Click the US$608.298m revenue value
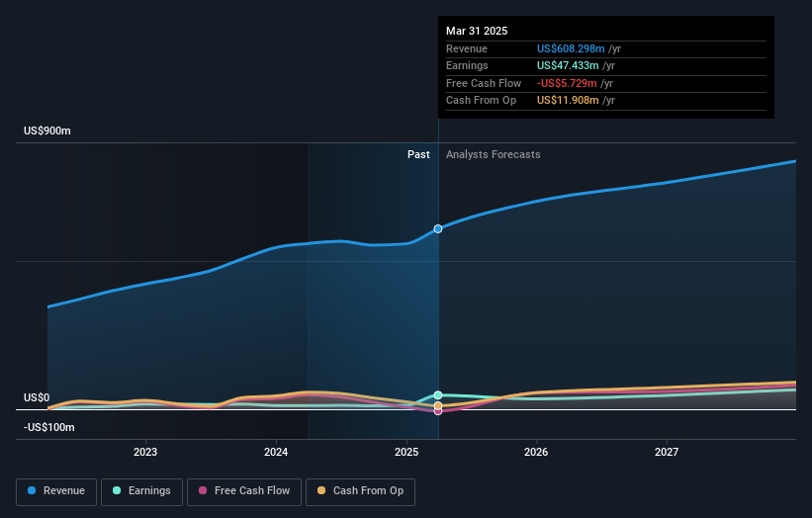812x518 pixels. (571, 48)
